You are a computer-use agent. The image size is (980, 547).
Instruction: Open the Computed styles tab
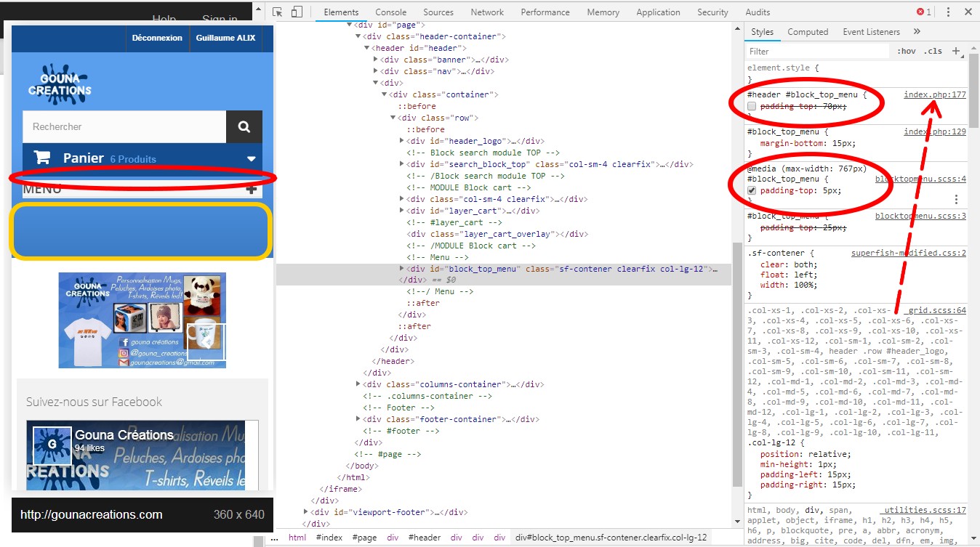[808, 32]
